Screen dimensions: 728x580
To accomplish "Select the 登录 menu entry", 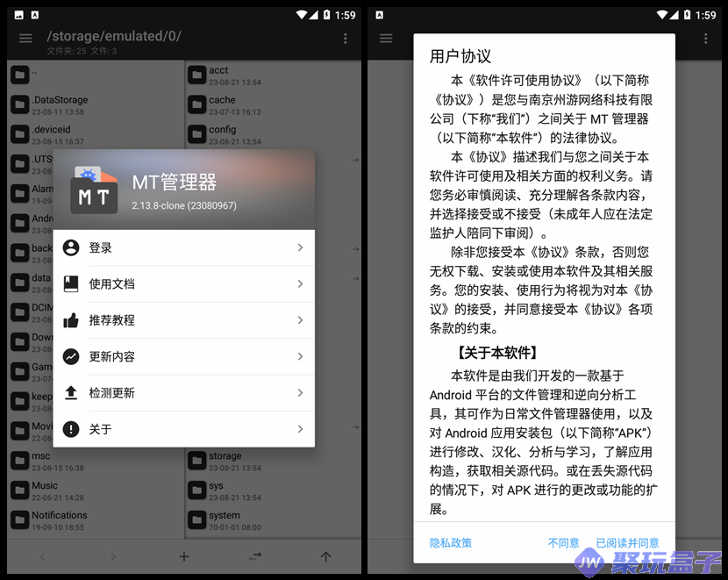I will tap(184, 247).
